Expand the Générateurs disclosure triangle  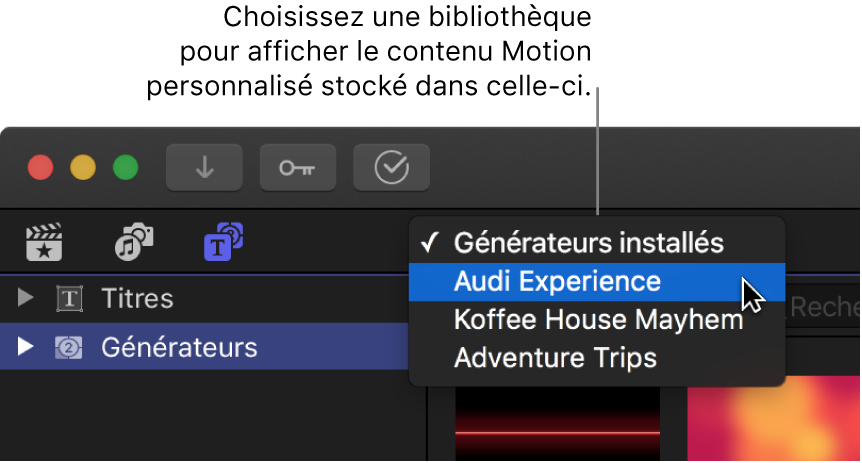tap(27, 348)
